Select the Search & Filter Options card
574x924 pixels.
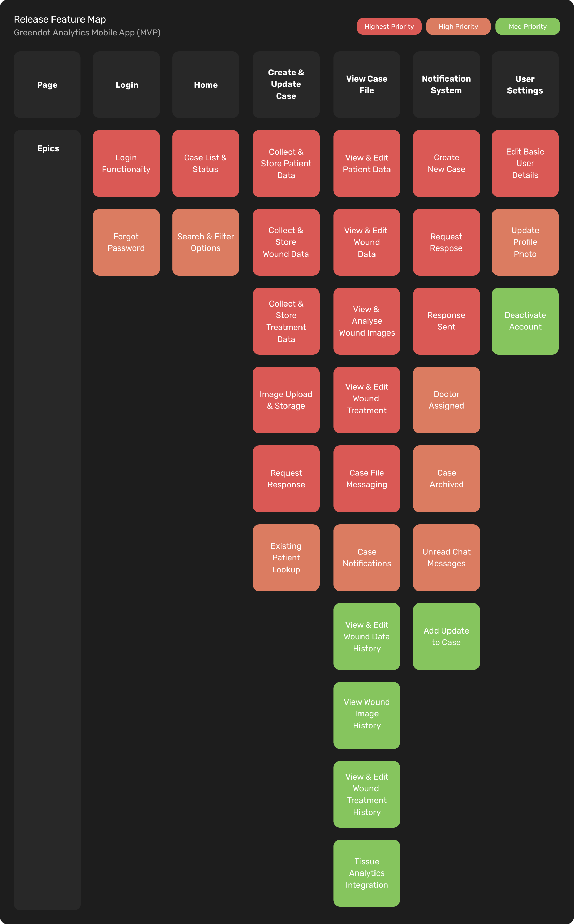tap(205, 242)
